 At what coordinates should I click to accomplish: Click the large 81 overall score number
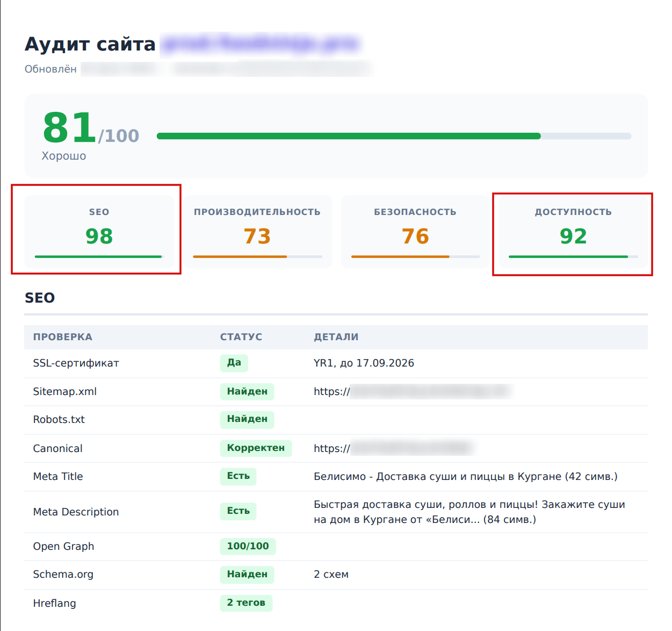70,128
